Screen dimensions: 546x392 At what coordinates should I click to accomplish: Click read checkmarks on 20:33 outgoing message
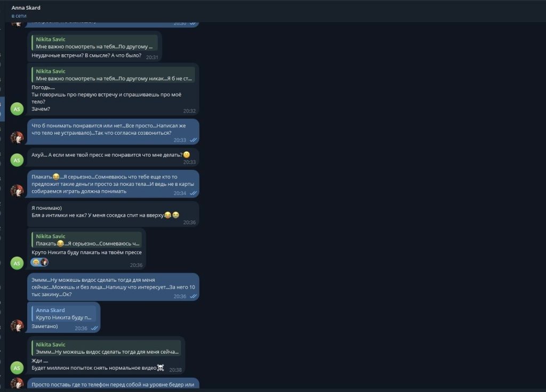tap(193, 140)
